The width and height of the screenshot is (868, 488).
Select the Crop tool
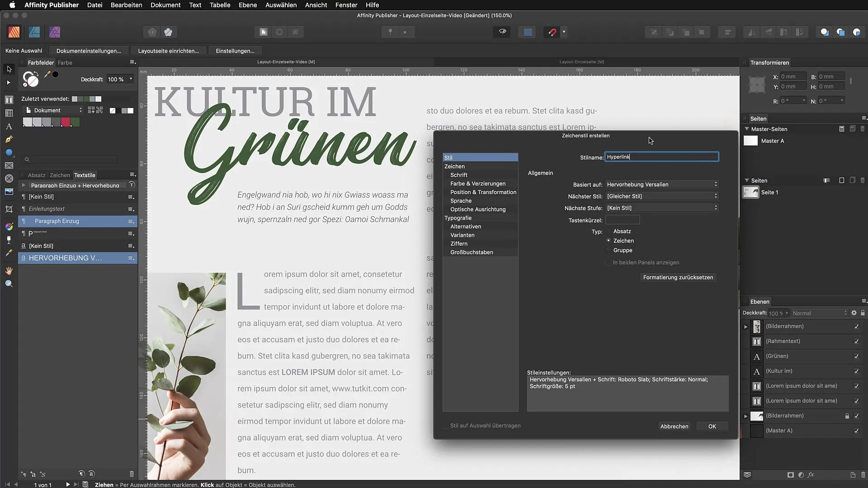(x=9, y=209)
